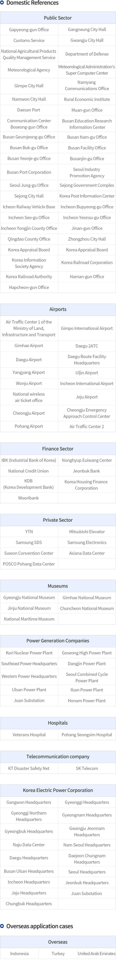
Task: Click United Arab Emirates under Overseas
Action: tap(97, 953)
